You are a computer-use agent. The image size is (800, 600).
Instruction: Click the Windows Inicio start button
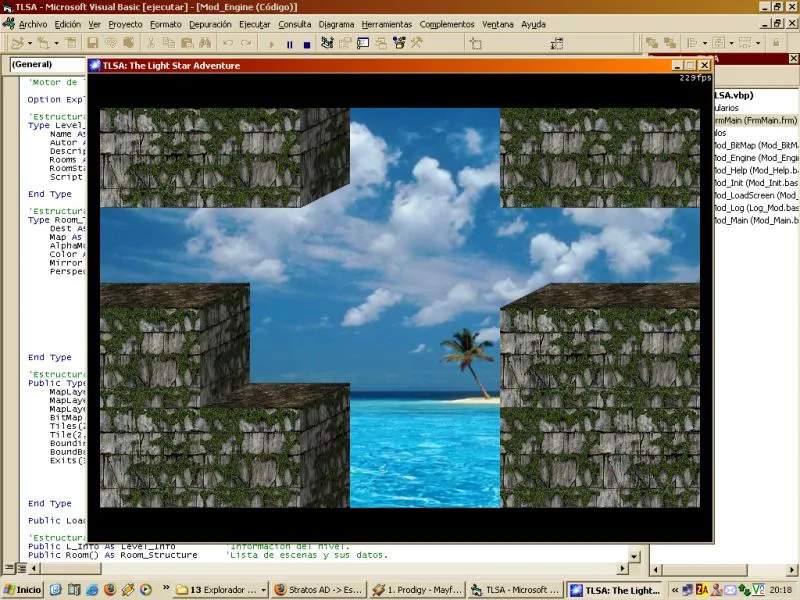[23, 590]
